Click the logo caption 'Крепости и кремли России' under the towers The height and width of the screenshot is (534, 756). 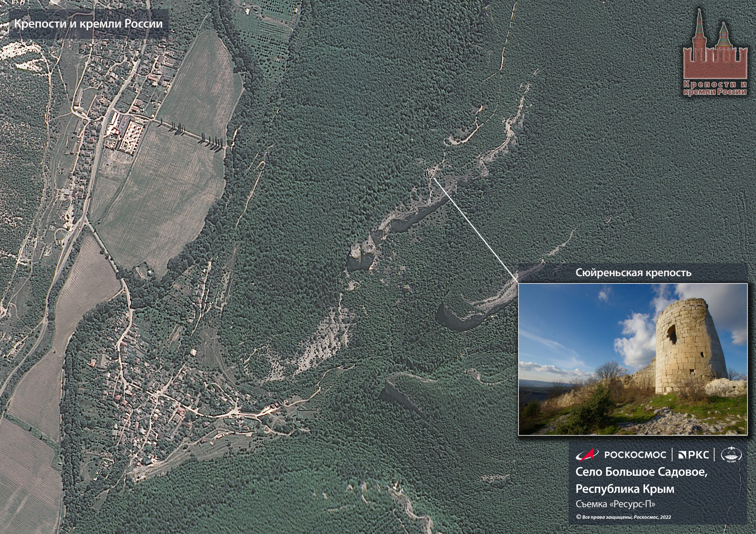(715, 89)
